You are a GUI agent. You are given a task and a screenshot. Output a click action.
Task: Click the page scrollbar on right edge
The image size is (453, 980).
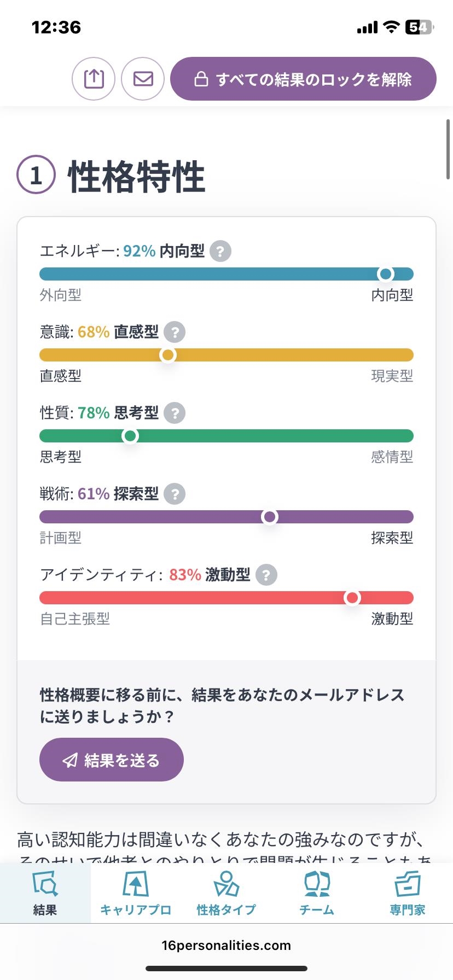[448, 149]
